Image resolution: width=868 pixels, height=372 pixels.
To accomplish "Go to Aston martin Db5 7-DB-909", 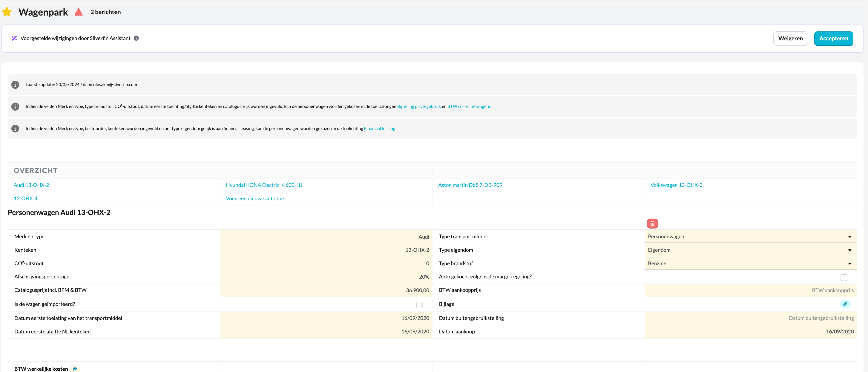I will (x=470, y=185).
